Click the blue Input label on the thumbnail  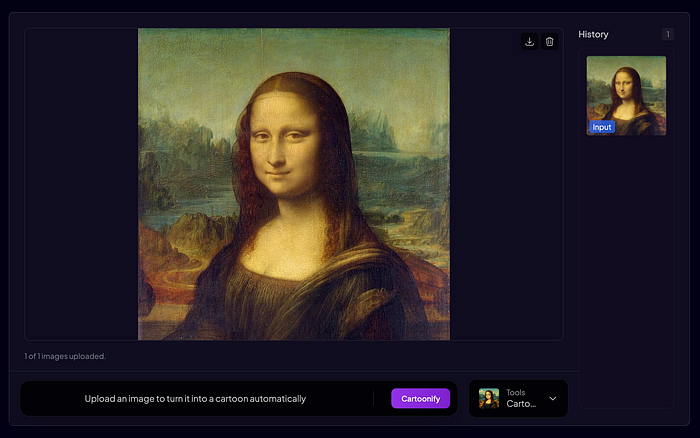(602, 127)
